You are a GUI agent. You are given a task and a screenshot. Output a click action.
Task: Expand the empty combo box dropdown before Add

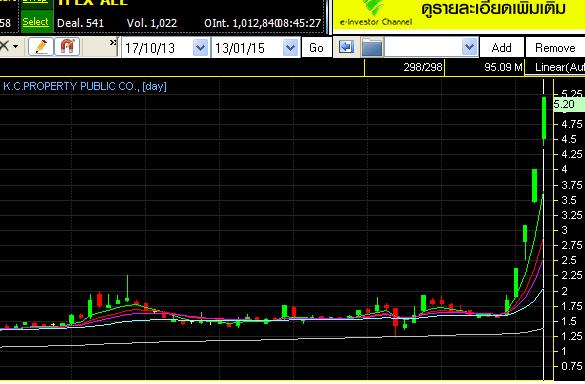pos(470,47)
